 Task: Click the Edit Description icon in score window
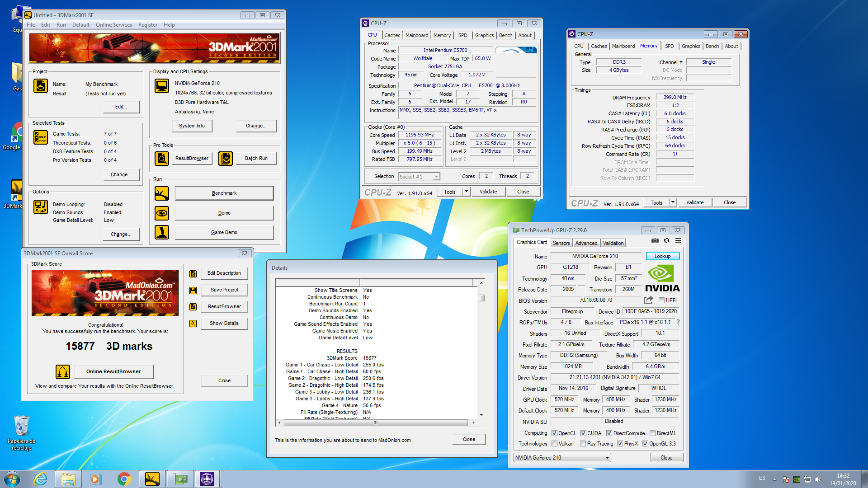point(193,273)
